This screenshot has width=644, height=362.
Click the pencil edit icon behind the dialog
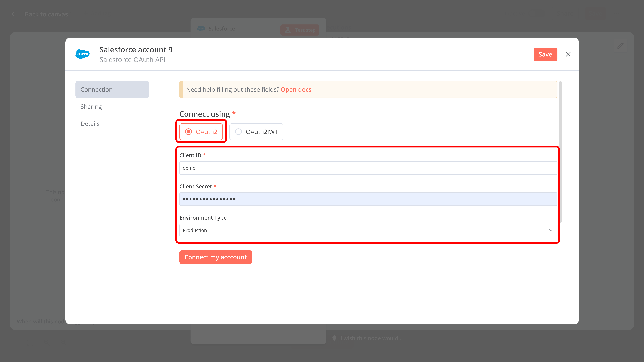(x=620, y=46)
